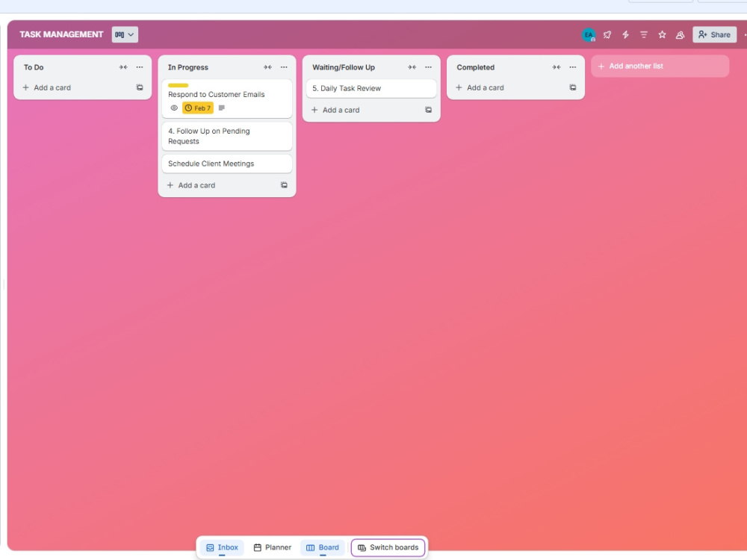The image size is (747, 560).
Task: Edit the Waiting/Follow Up list title
Action: [x=344, y=67]
